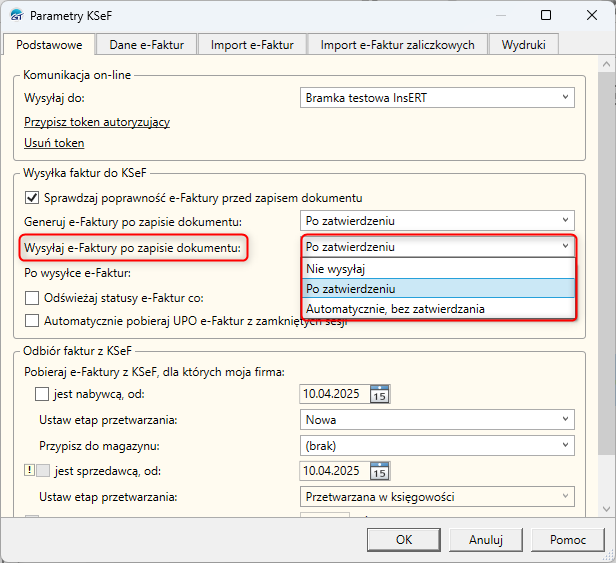Open calendar picker for 'jest nabywcą' date
The height and width of the screenshot is (563, 616).
pos(380,394)
